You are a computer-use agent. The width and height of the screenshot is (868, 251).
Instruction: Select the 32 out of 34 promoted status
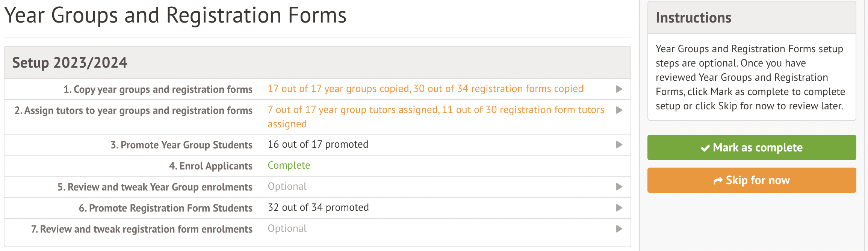(x=318, y=208)
